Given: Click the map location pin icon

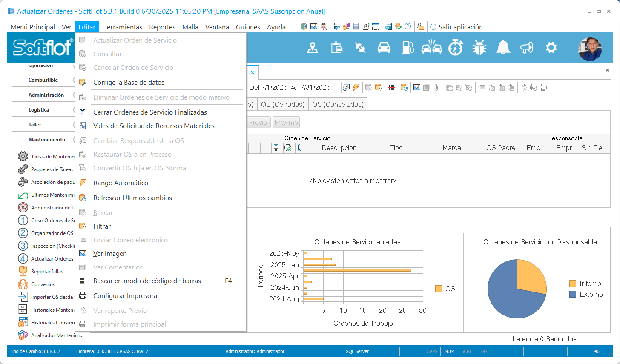Looking at the screenshot, I should coord(313,48).
